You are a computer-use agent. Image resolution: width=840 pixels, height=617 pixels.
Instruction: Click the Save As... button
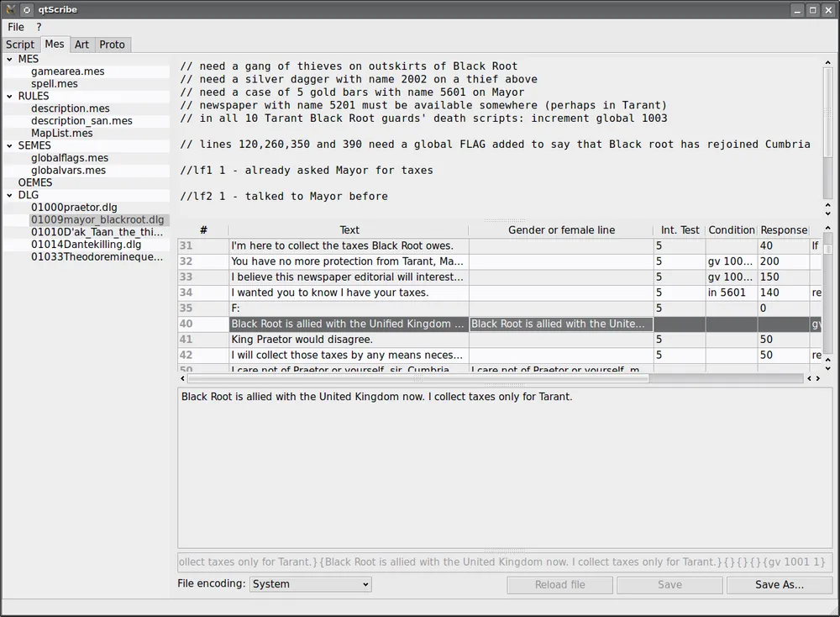(x=779, y=585)
